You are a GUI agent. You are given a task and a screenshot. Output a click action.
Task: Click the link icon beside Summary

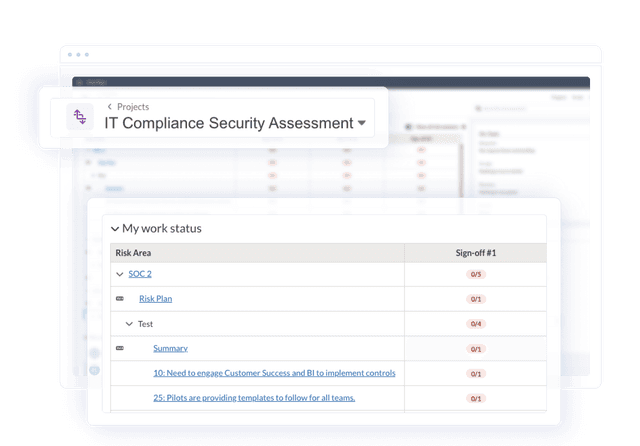pos(120,348)
